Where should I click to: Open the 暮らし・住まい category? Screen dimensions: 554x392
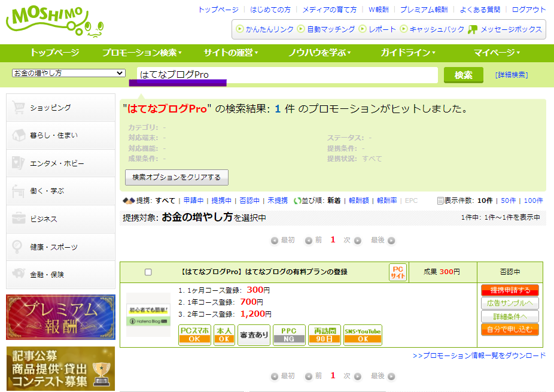[x=61, y=135]
